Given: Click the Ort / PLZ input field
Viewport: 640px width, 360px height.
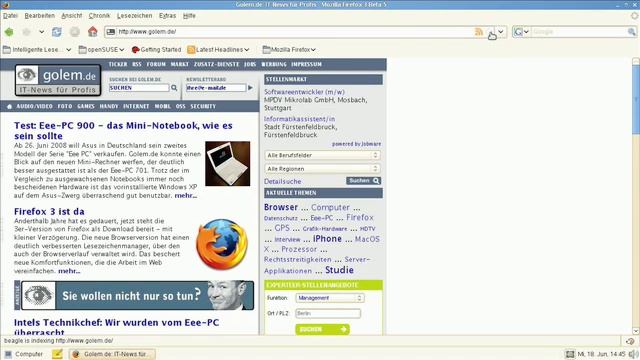Looking at the screenshot, I should pos(328,313).
